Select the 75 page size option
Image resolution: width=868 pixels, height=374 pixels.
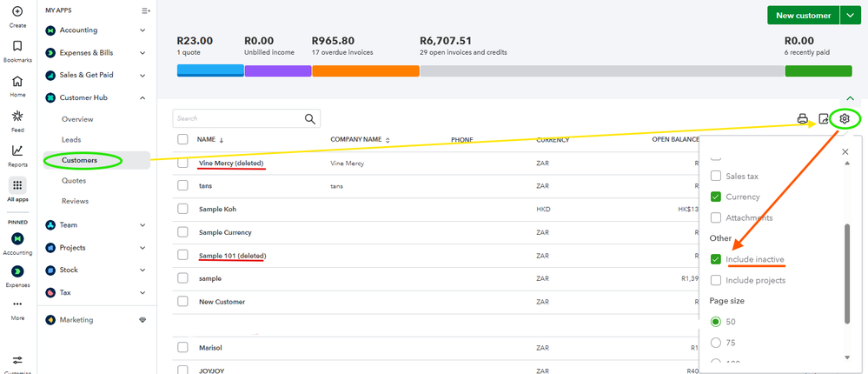click(x=716, y=343)
